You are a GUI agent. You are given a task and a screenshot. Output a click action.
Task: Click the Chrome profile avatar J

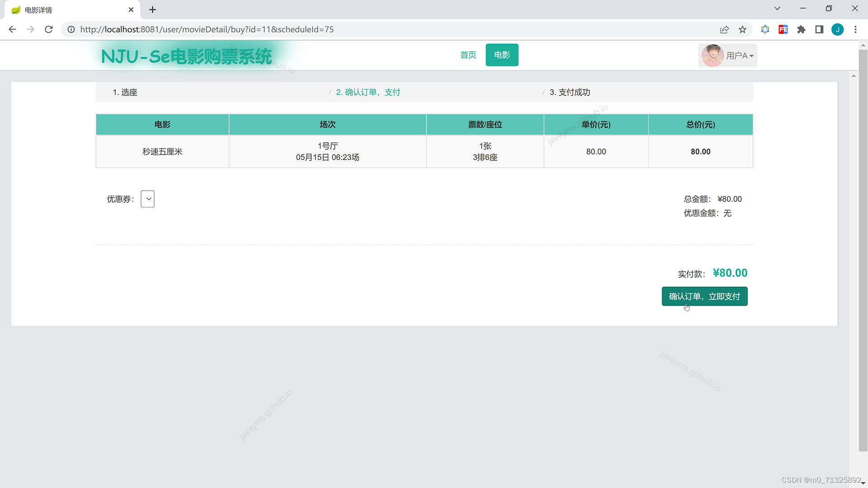coord(837,29)
